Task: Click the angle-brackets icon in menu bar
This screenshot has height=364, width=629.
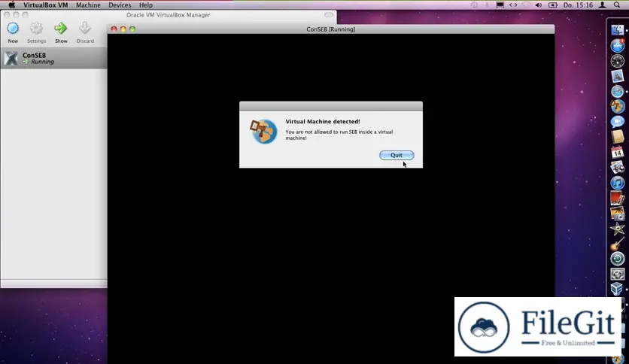Action: 513,5
